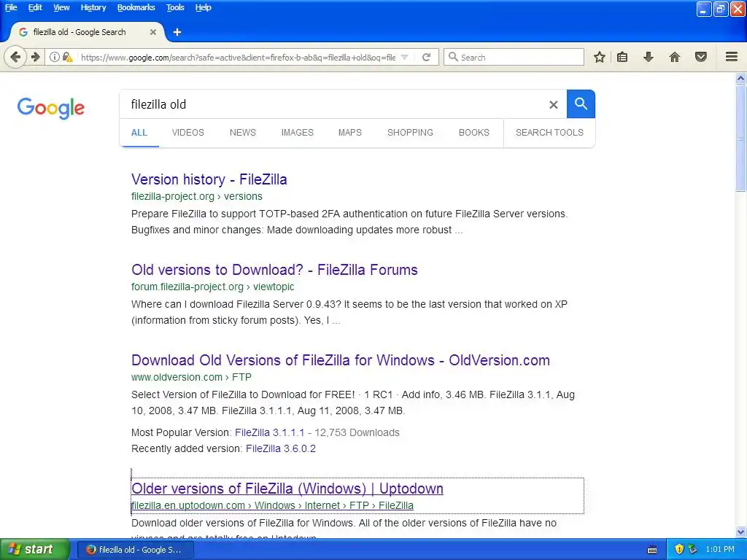Reload the current page
The image size is (747, 560).
(x=426, y=57)
